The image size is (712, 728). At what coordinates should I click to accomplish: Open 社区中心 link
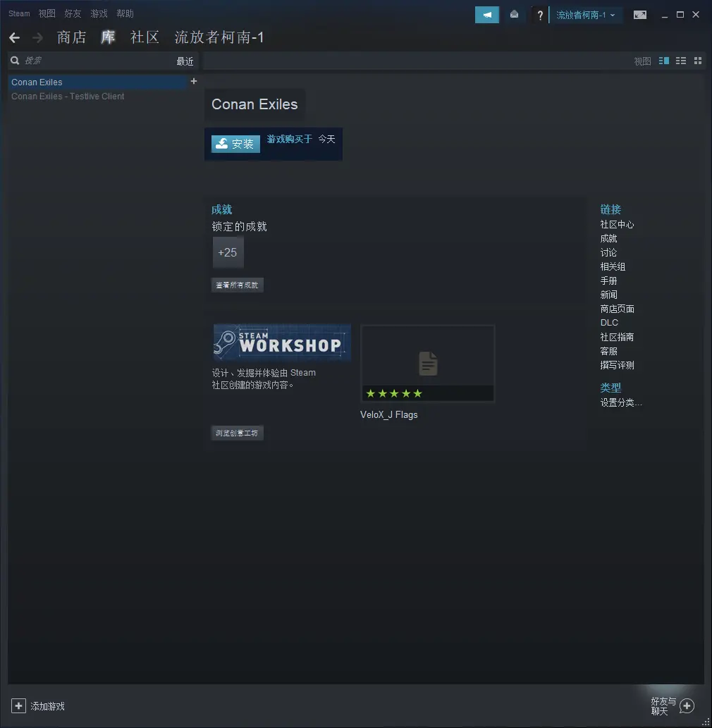point(618,225)
